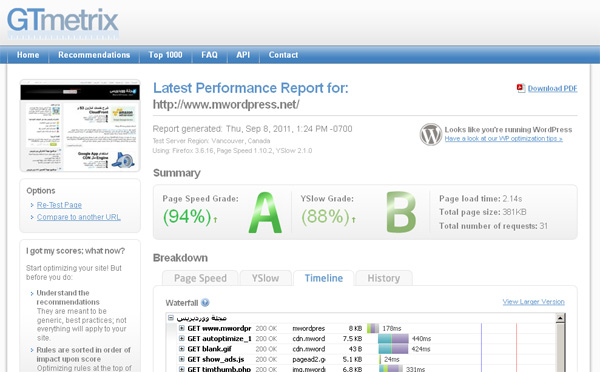Switch to the YSlow tab
Screen dimensions: 600x372
click(x=266, y=278)
